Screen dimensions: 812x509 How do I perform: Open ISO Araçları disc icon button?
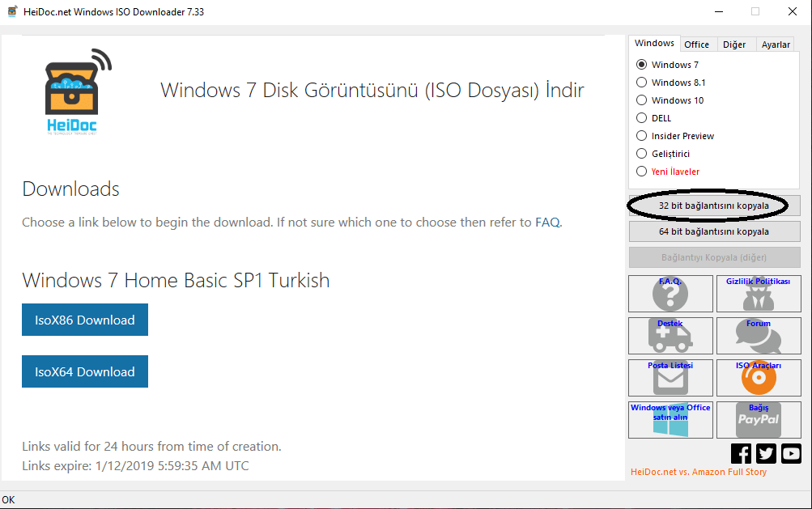(759, 378)
